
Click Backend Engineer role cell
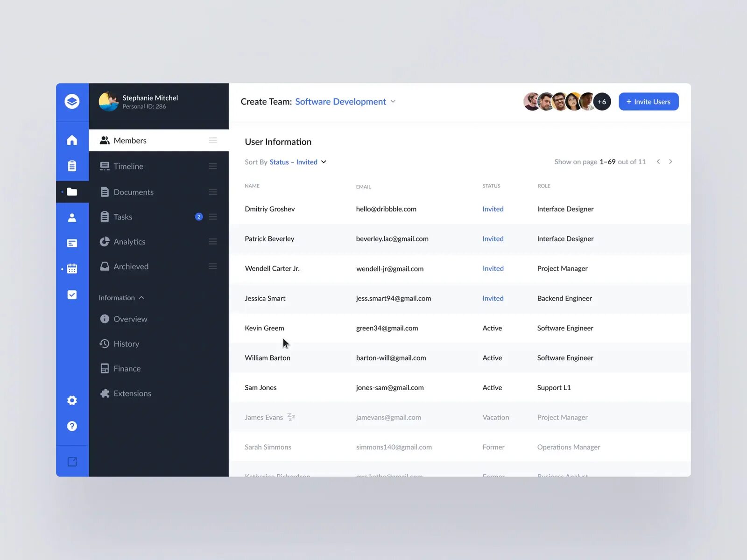point(564,299)
